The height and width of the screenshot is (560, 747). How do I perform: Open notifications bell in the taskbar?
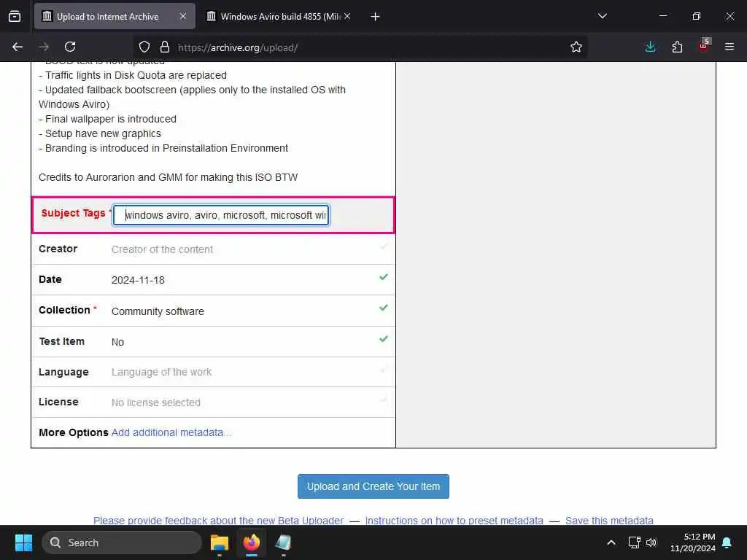click(x=727, y=542)
